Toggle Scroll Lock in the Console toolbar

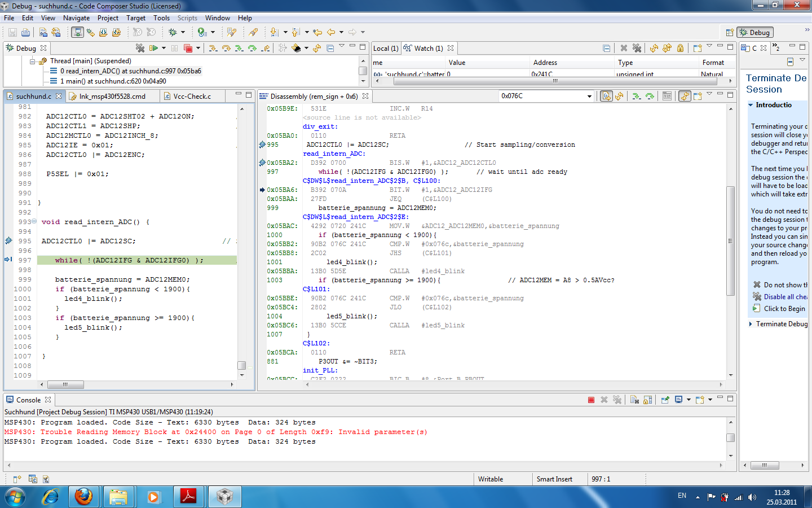648,400
